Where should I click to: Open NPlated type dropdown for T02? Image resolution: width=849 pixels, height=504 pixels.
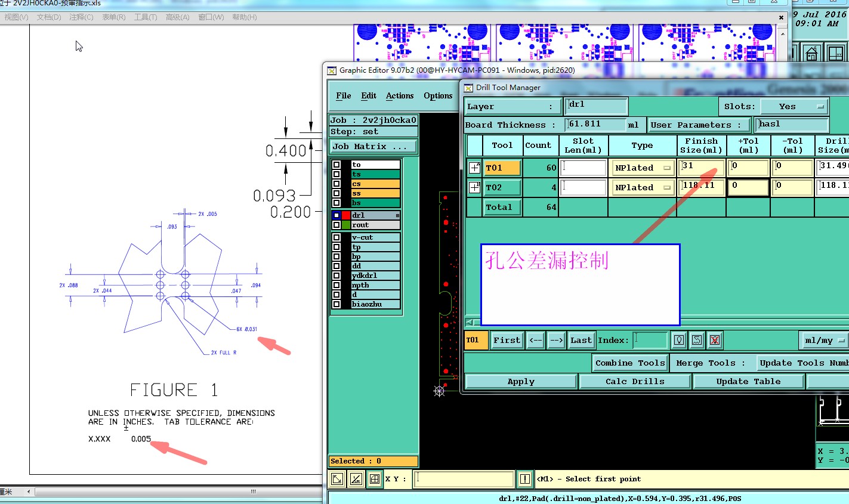click(x=642, y=187)
